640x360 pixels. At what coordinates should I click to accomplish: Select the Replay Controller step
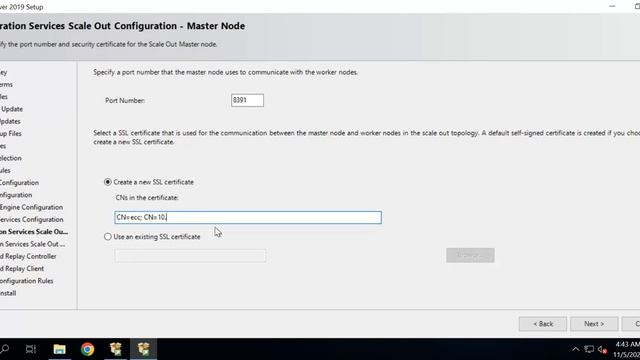28,256
